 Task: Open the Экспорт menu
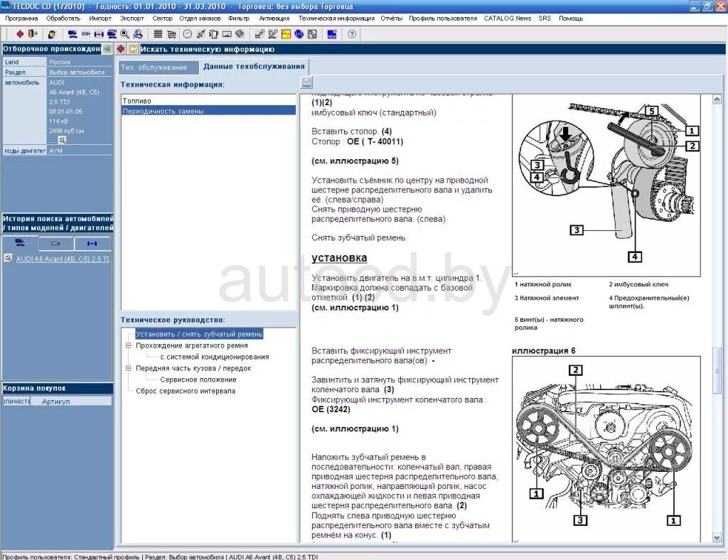(x=132, y=18)
